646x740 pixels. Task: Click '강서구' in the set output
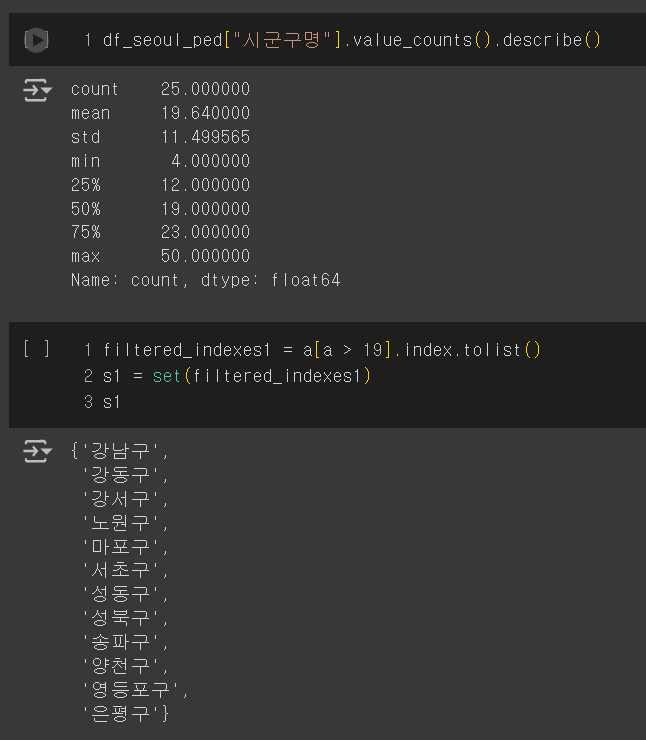pos(120,499)
